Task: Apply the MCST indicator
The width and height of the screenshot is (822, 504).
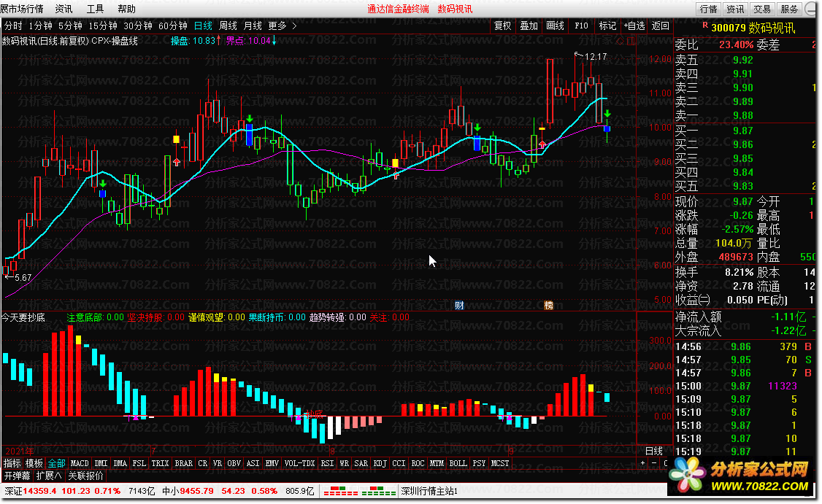Action: pos(499,463)
